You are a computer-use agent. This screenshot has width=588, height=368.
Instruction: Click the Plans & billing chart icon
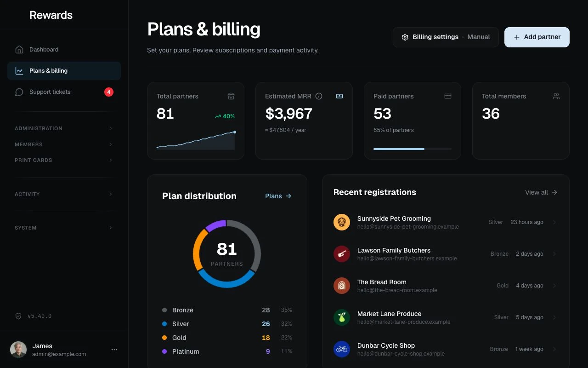tap(19, 71)
